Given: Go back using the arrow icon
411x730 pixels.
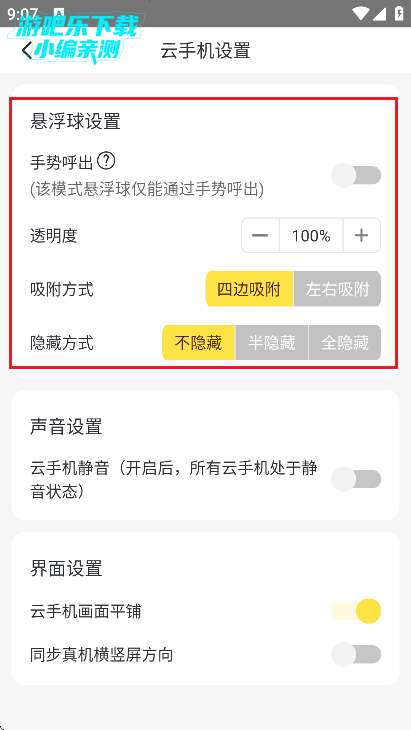Looking at the screenshot, I should point(27,50).
